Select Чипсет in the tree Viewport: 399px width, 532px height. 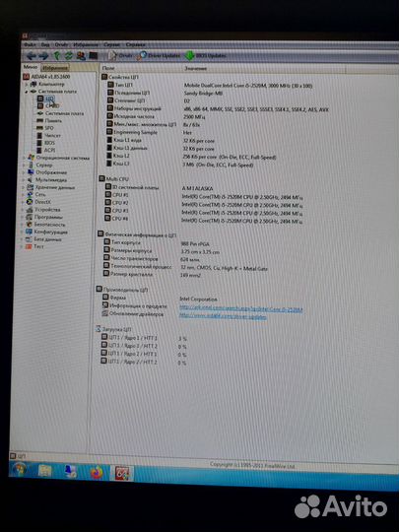pos(49,135)
